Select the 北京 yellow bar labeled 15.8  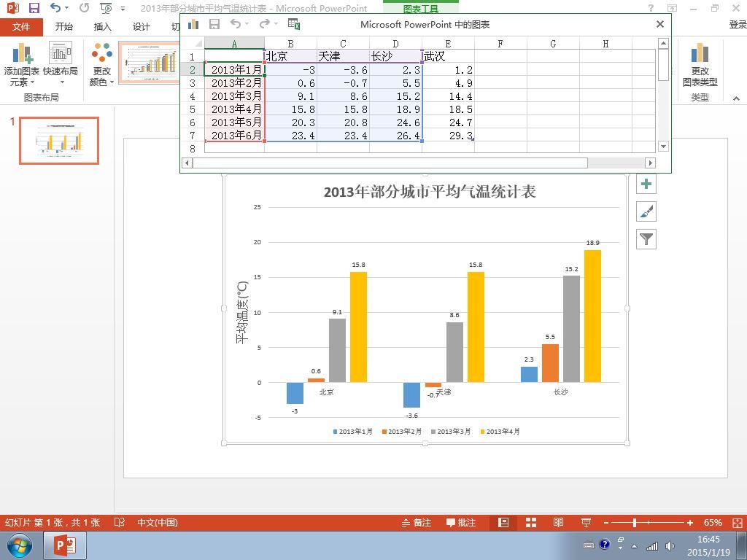pyautogui.click(x=358, y=327)
